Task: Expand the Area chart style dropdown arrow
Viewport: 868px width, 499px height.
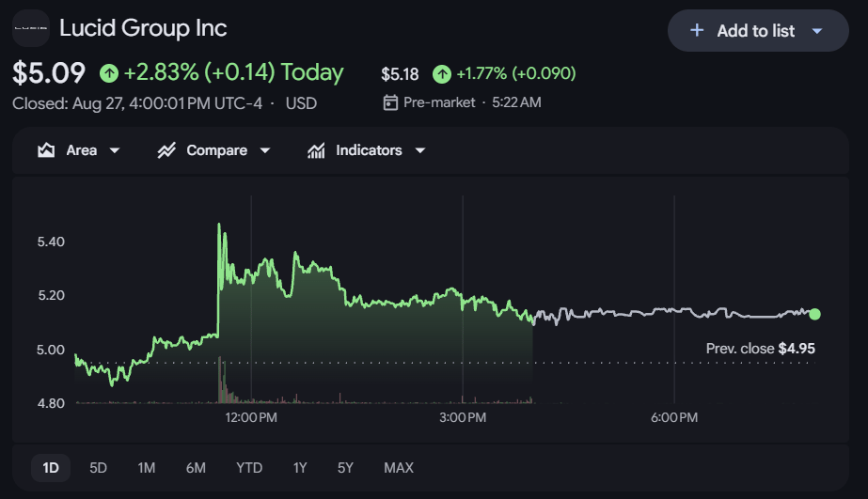Action: (115, 150)
